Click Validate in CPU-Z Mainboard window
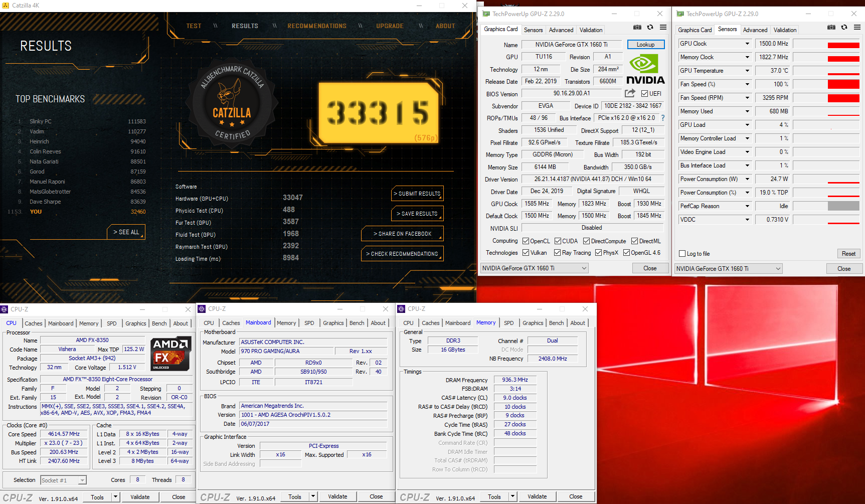This screenshot has width=865, height=504. tap(337, 496)
